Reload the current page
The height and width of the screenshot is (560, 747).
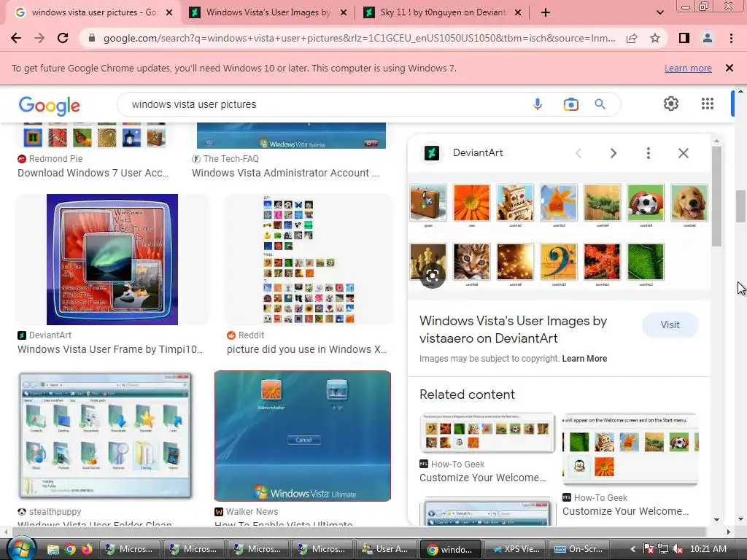63,38
